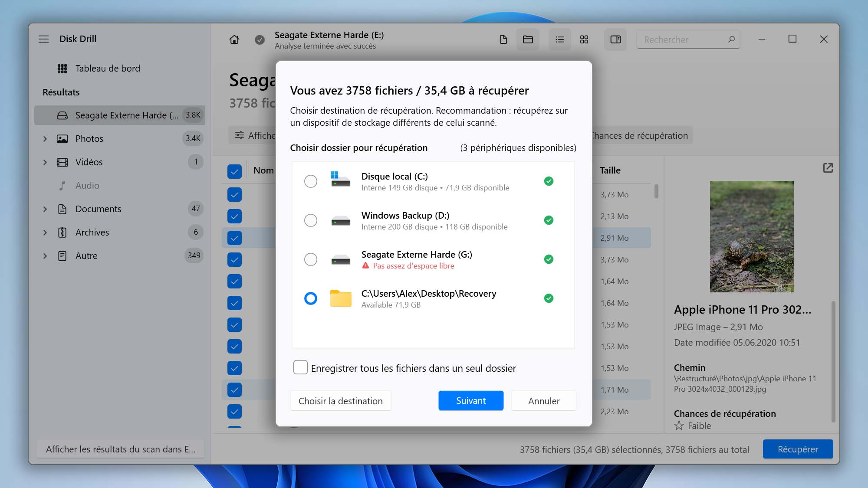Image resolution: width=868 pixels, height=488 pixels.
Task: Click the Rechercher search field
Action: point(681,39)
